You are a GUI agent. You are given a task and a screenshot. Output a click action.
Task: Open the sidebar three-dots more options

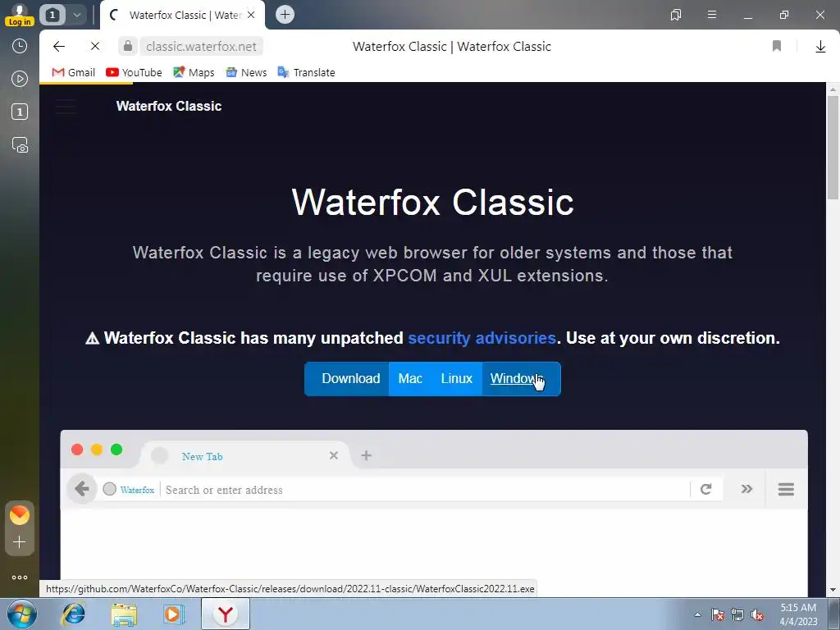click(x=20, y=577)
